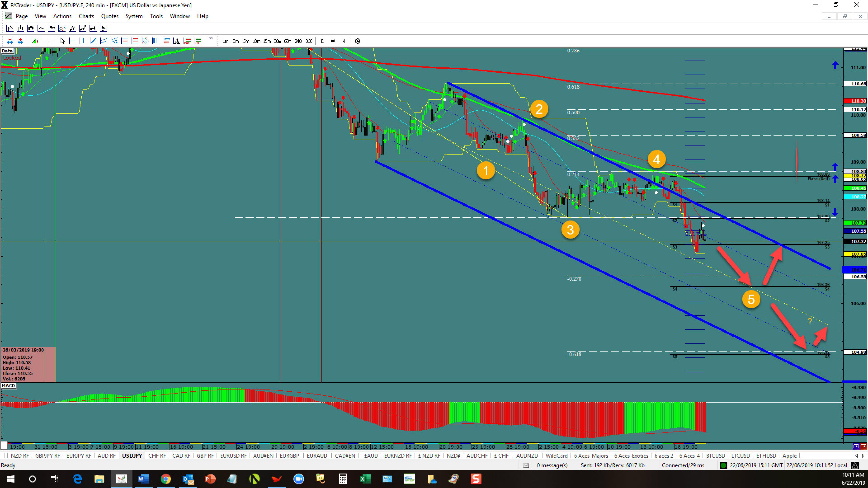This screenshot has height=488, width=868.
Task: Set timeframe to 30m
Action: [277, 41]
